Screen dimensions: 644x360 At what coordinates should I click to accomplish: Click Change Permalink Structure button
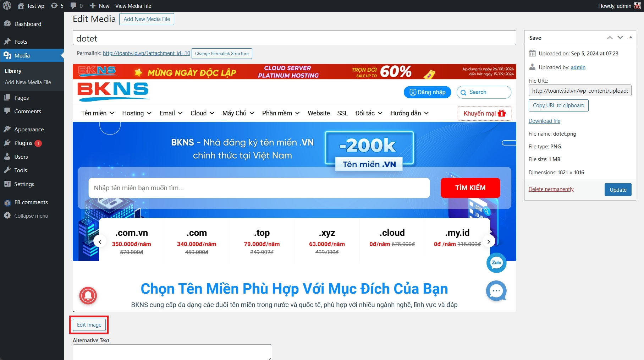point(222,54)
